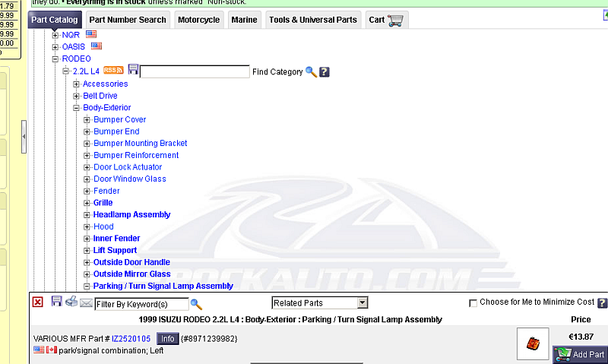Open the Outside Mirror Glass link
Screen dimensions: 608x364
coord(131,274)
